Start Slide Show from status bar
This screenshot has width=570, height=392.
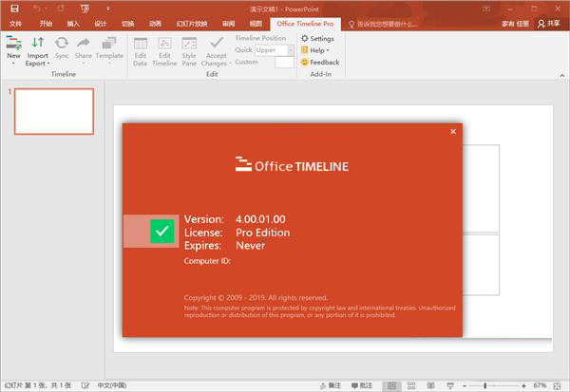(450, 385)
